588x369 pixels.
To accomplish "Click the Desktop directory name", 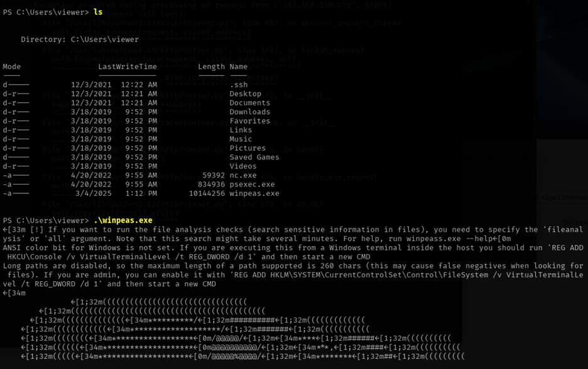I will pos(245,94).
